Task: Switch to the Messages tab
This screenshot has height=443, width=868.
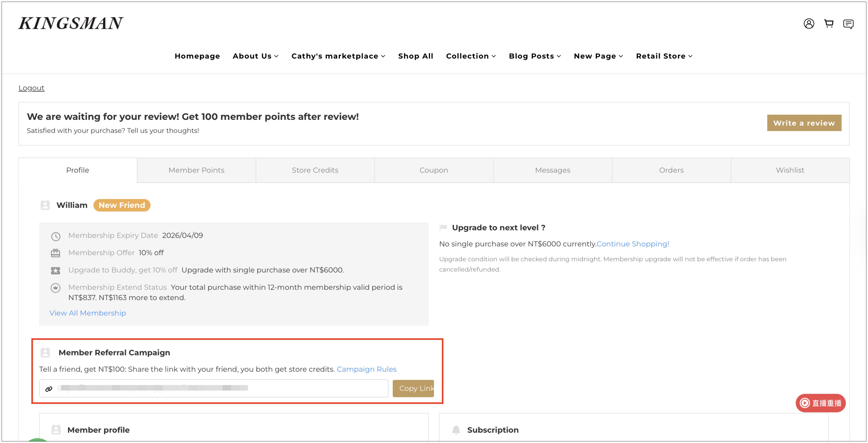Action: 553,170
